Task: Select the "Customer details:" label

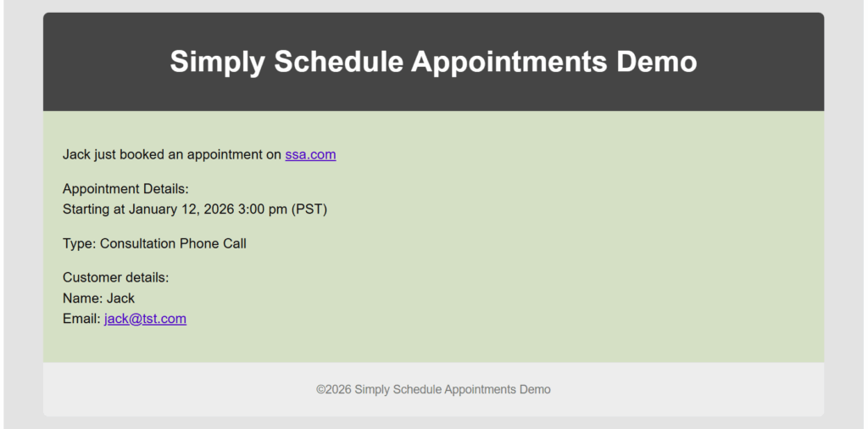Action: 115,277
